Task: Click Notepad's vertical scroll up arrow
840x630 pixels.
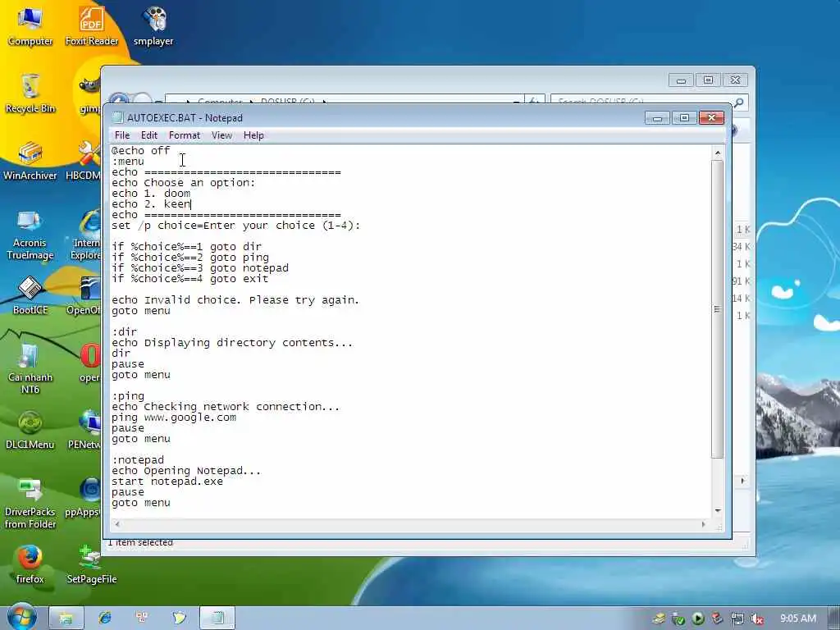Action: [717, 153]
